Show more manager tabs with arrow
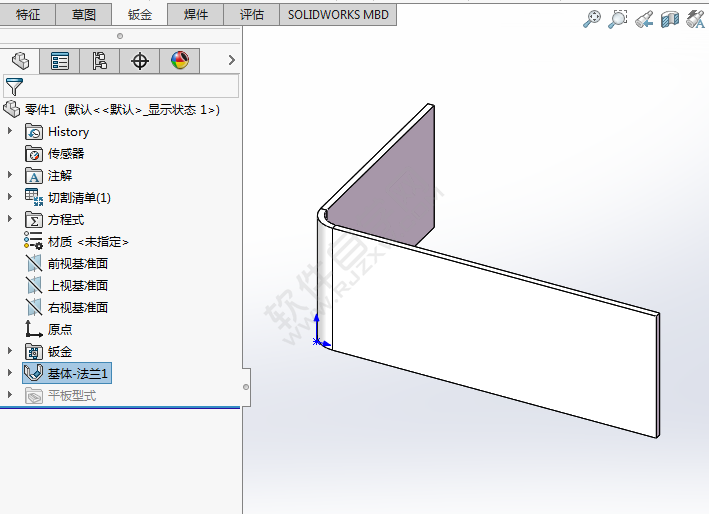Screen dimensions: 709x514 232,60
